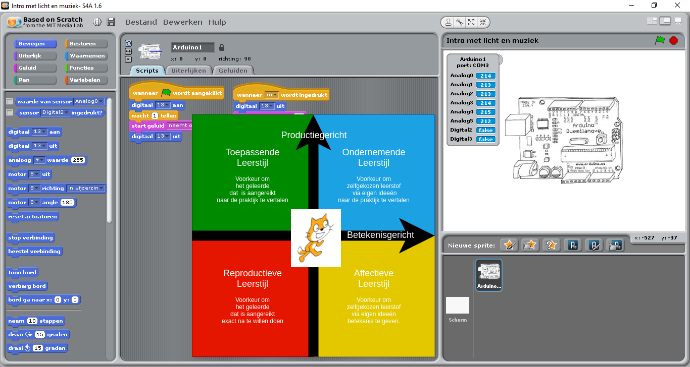Click fourth new sprite Arduino button
Viewport: 690px width, 367px height.
pyautogui.click(x=573, y=245)
